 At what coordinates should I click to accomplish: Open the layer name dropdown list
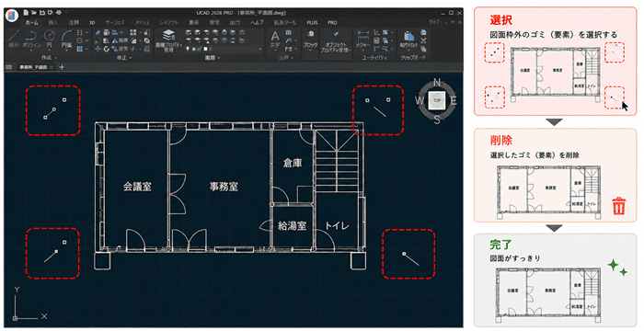[x=260, y=49]
